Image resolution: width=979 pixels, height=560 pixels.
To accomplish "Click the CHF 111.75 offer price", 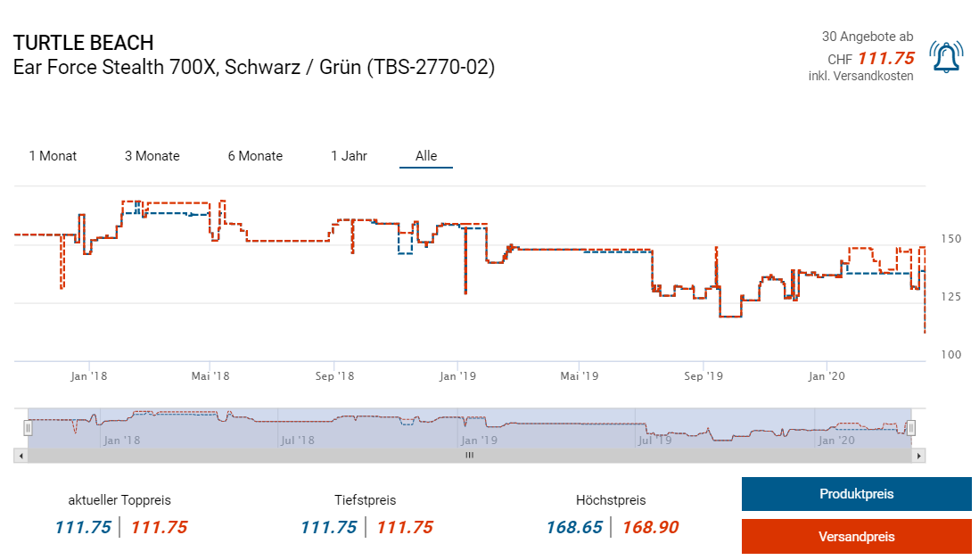I will [884, 59].
